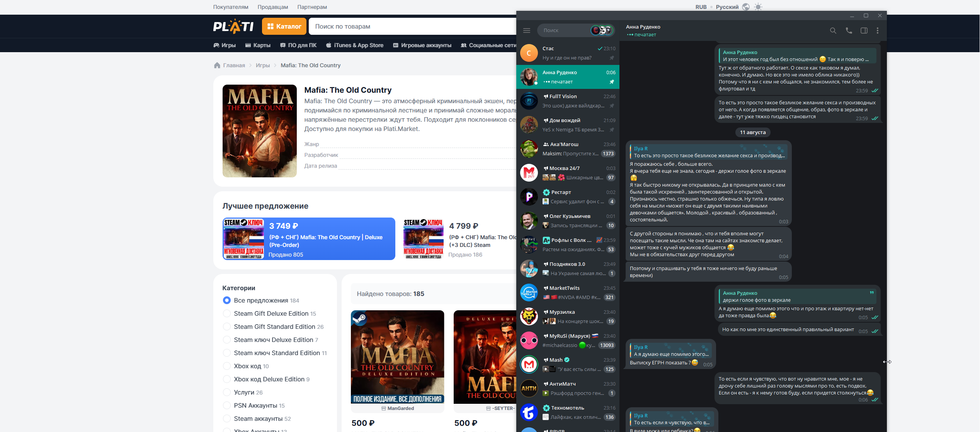
Task: Open RUB currency selector
Action: pos(701,7)
